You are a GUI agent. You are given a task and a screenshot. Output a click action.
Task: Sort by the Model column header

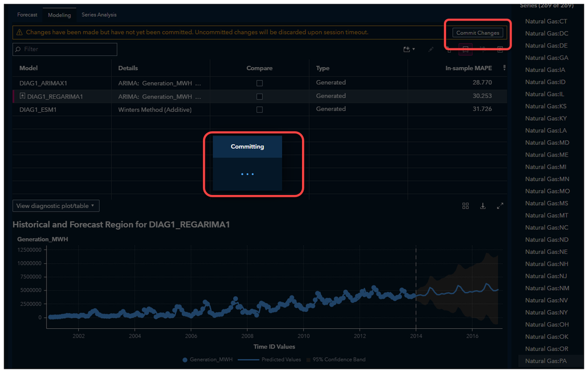(28, 68)
